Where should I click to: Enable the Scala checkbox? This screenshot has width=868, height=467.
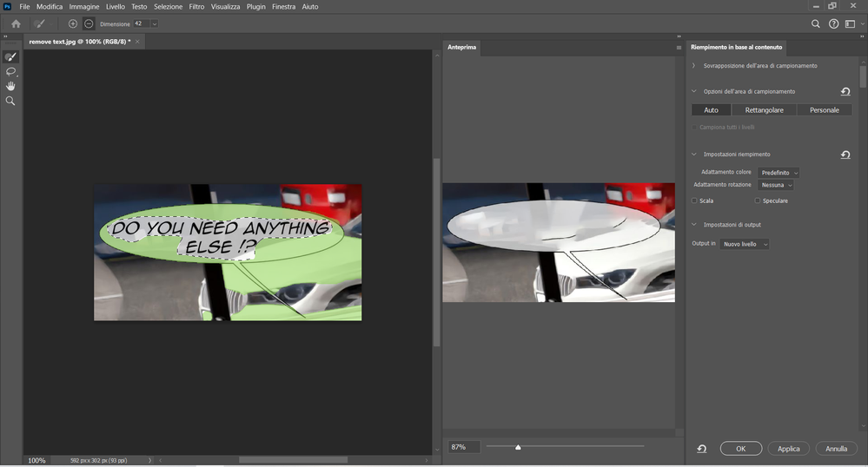tap(694, 201)
